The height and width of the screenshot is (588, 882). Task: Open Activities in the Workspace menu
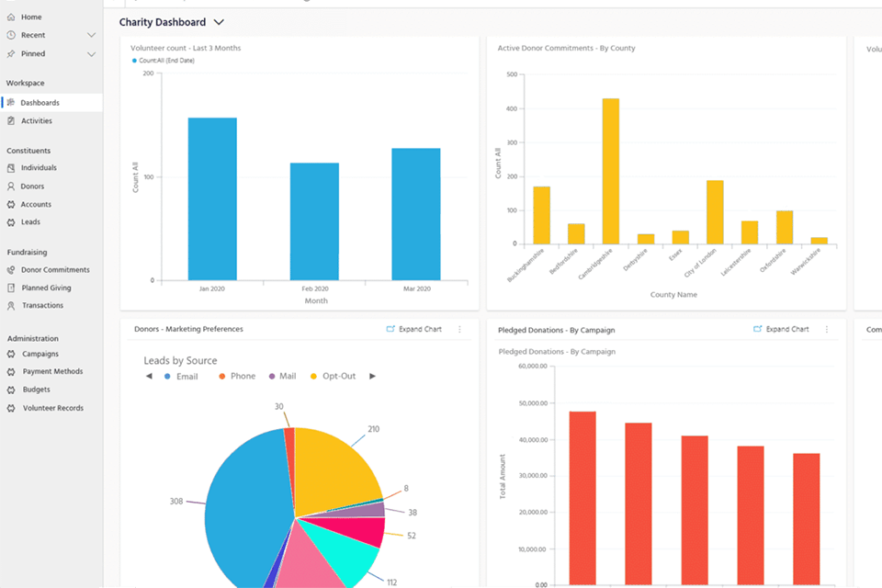(37, 121)
